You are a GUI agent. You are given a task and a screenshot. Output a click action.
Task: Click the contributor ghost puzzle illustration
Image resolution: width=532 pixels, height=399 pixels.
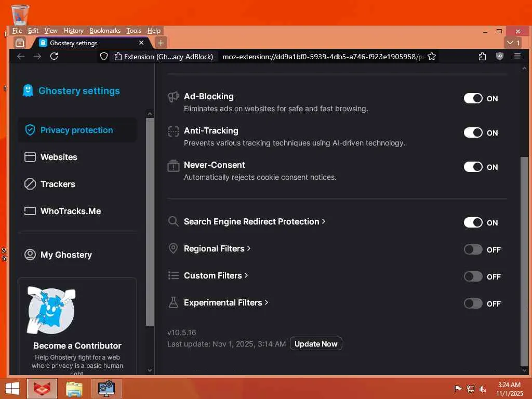pos(51,310)
